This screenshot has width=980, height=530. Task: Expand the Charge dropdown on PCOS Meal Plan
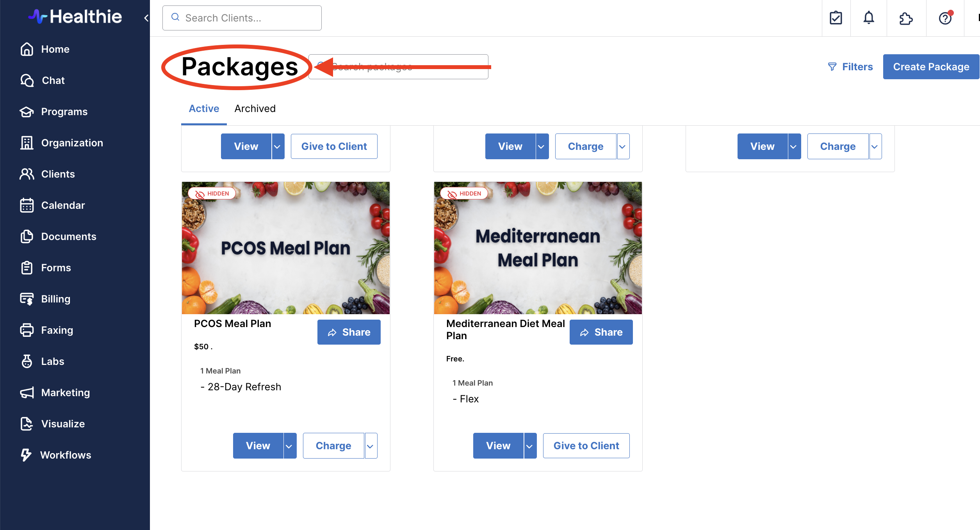click(x=371, y=446)
